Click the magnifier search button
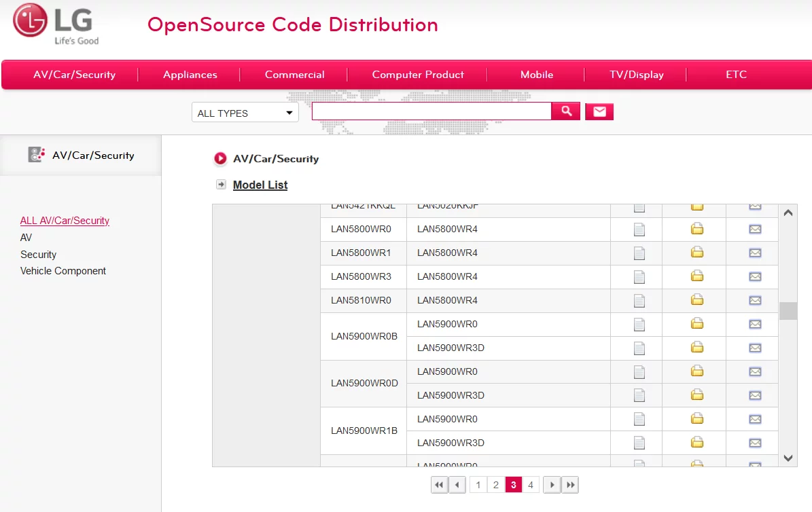 pos(565,111)
